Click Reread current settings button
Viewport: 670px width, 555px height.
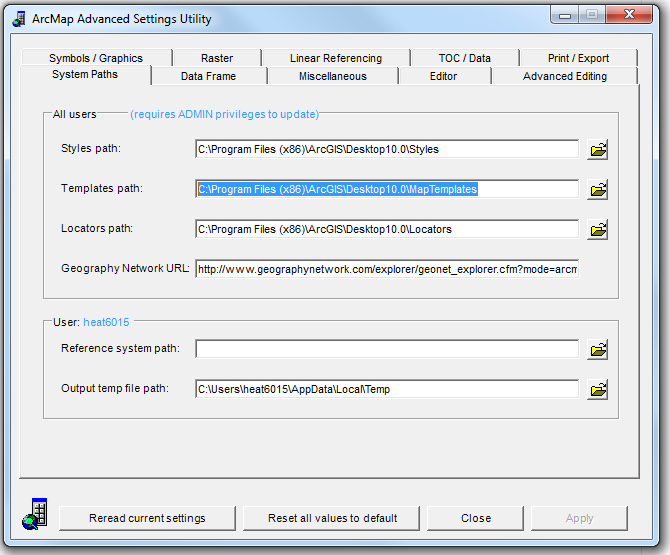147,518
